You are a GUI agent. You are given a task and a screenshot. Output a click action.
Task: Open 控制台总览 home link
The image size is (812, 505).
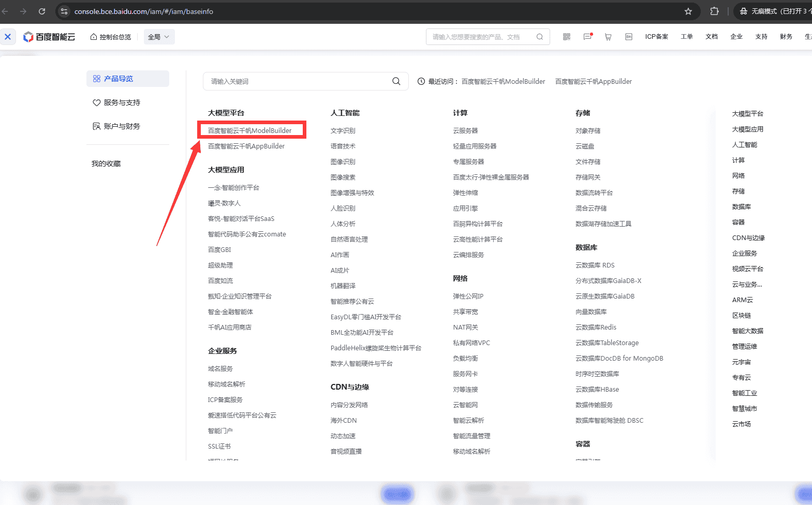click(x=110, y=37)
